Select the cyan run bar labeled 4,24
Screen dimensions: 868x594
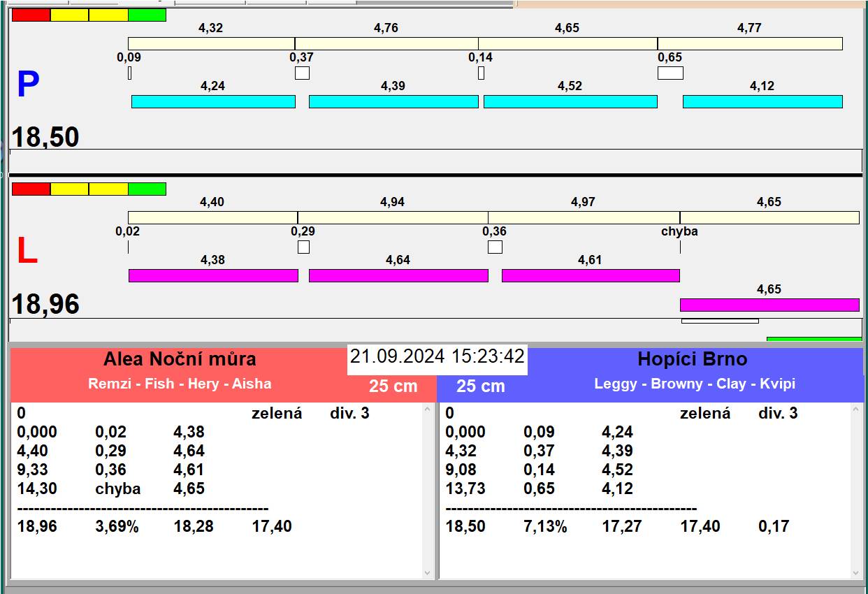(213, 102)
